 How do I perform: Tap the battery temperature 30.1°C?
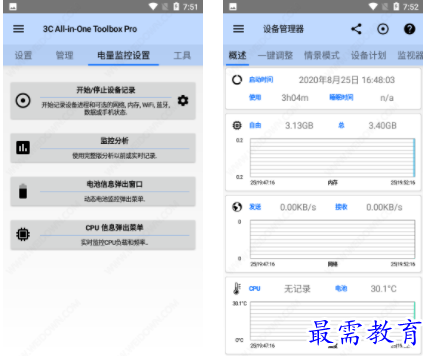pyautogui.click(x=384, y=289)
